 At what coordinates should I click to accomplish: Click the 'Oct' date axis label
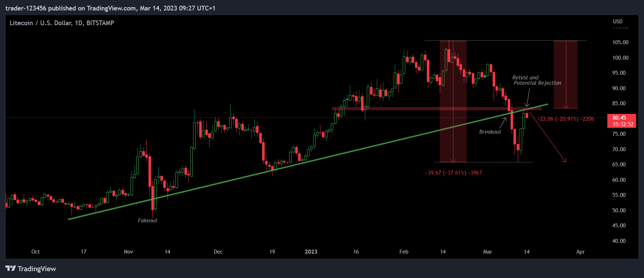point(36,252)
